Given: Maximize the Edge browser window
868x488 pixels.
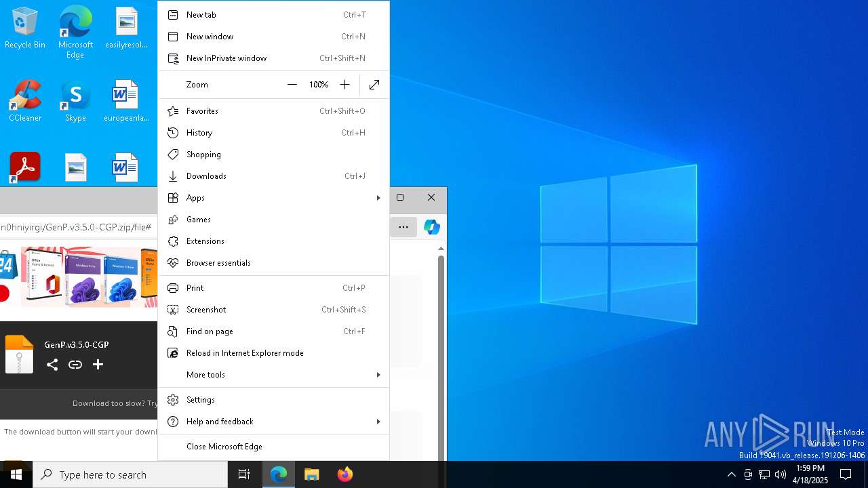Looking at the screenshot, I should coord(400,197).
